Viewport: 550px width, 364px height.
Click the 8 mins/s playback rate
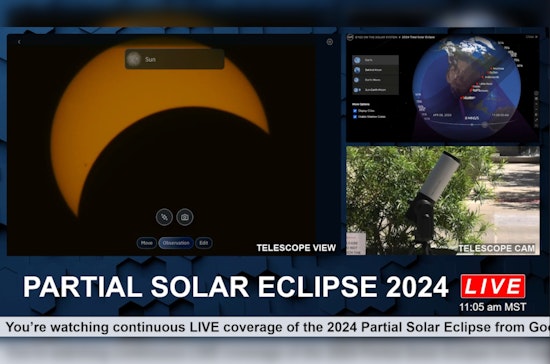pyautogui.click(x=472, y=118)
